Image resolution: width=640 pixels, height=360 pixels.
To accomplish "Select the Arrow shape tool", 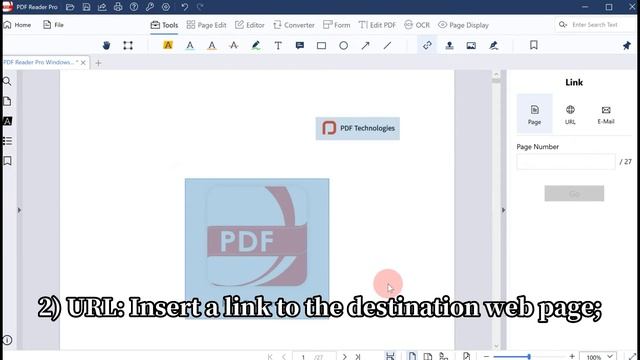I will click(365, 45).
